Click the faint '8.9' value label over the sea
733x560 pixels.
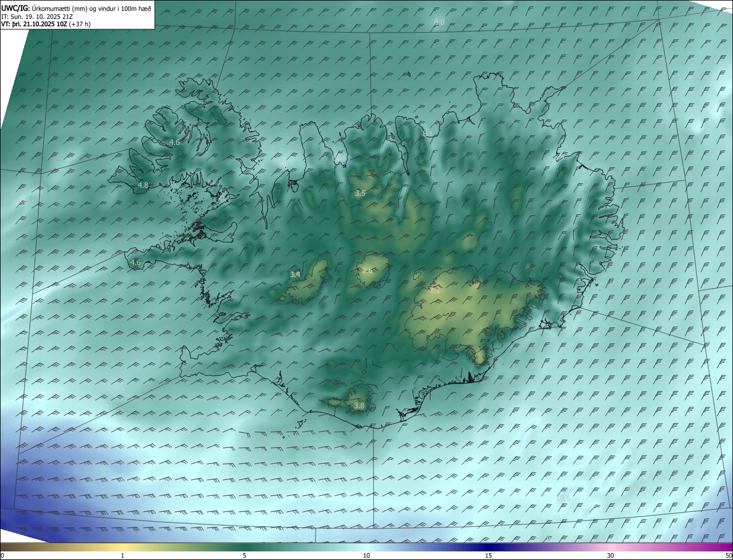coord(633,488)
